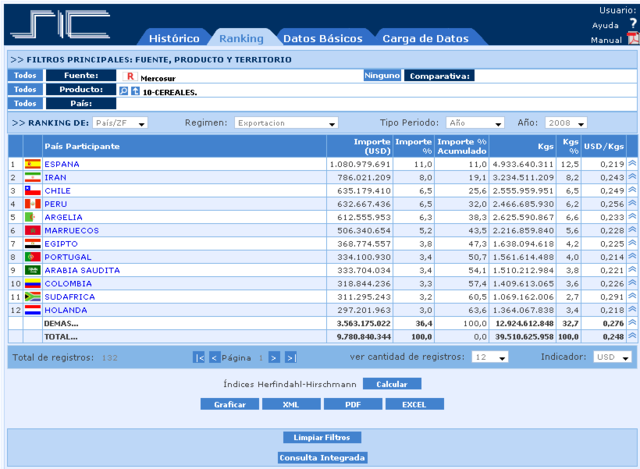Screen dimensions: 640x469
Task: Export results with the EXCEL button
Action: coord(414,405)
